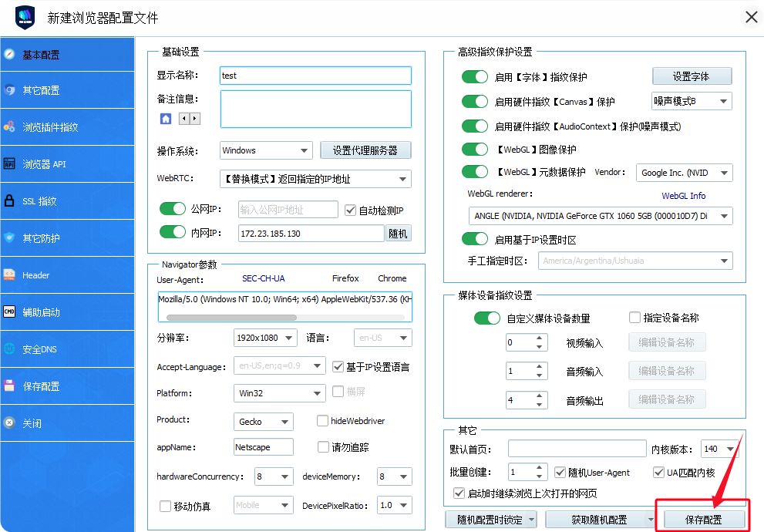Expand the 分辨率 1920x1080 dropdown
Viewport: 764px width, 532px height.
[x=265, y=338]
